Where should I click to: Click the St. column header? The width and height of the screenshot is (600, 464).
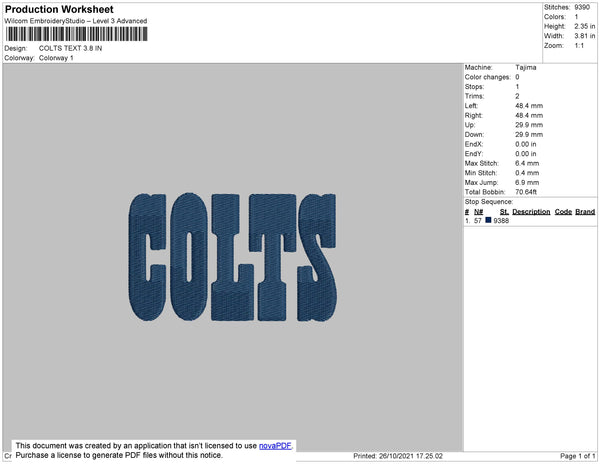pos(504,212)
